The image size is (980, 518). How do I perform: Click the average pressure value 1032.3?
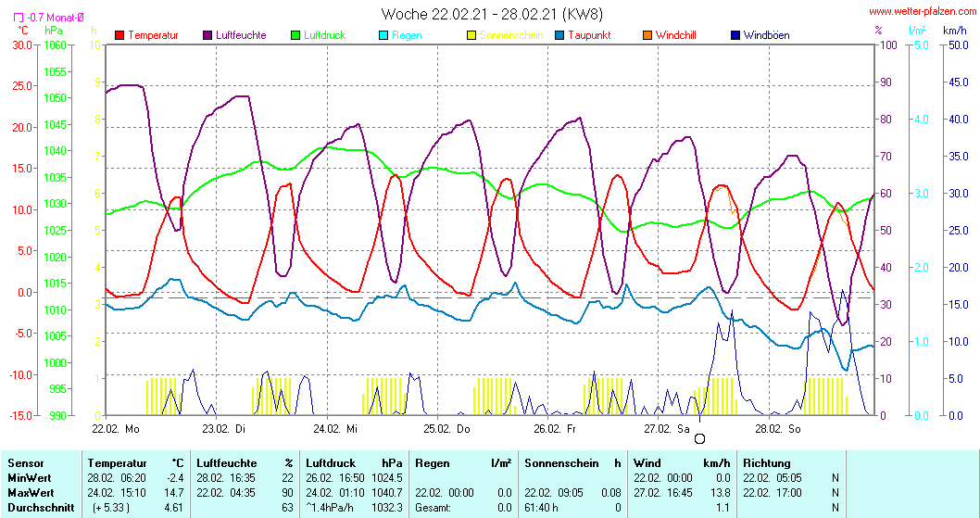point(387,508)
